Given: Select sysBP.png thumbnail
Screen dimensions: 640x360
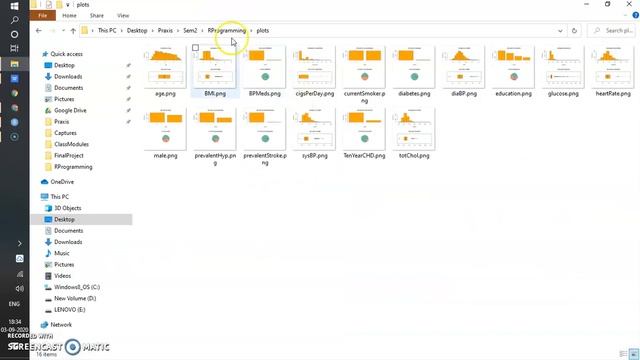Looking at the screenshot, I should pos(315,128).
